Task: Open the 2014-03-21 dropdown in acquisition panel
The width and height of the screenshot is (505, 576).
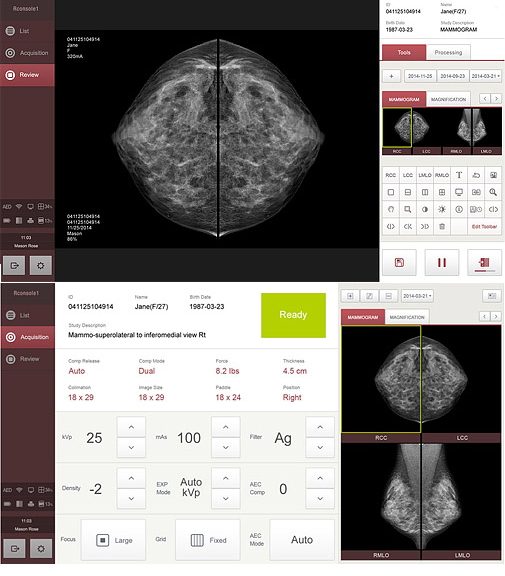Action: click(x=417, y=296)
